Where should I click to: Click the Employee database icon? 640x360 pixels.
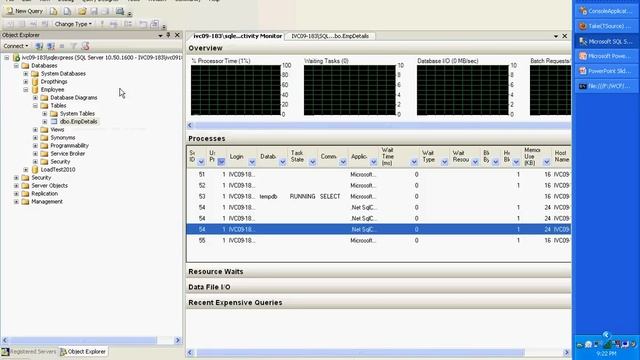click(35, 90)
